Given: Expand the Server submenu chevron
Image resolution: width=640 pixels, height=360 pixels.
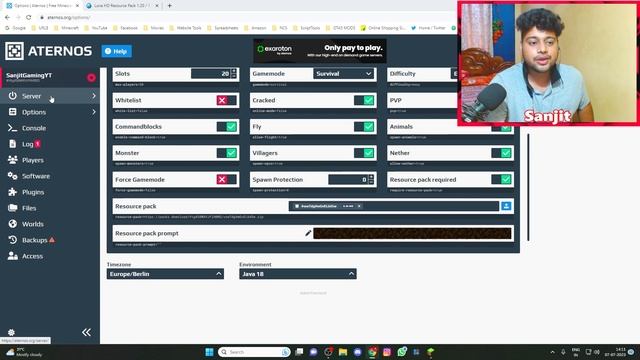Looking at the screenshot, I should click(94, 96).
